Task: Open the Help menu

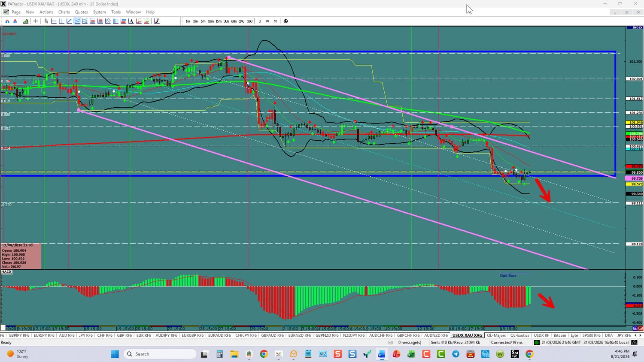Action: click(150, 12)
